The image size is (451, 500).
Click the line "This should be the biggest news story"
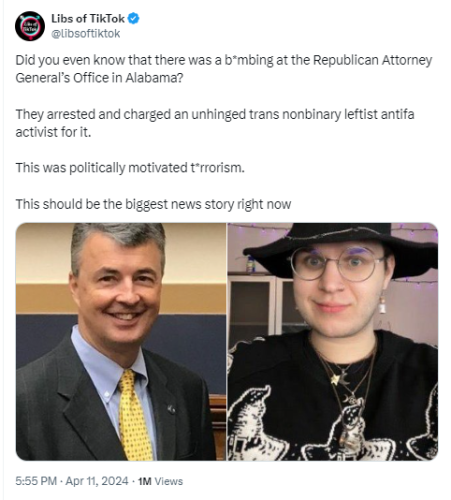click(x=153, y=204)
